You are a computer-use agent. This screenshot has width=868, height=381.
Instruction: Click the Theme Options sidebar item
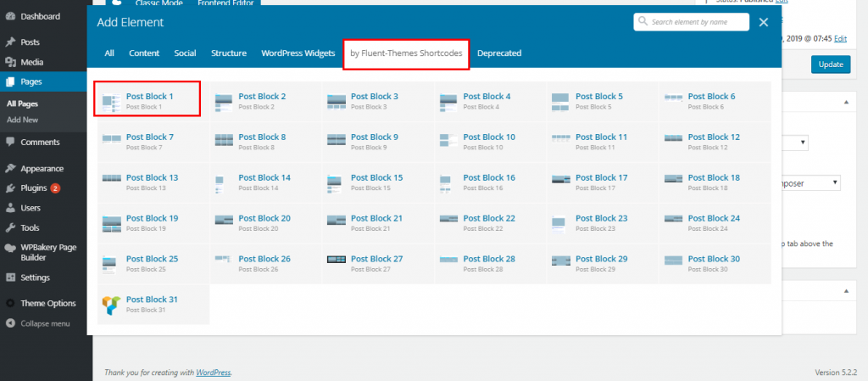(x=47, y=303)
